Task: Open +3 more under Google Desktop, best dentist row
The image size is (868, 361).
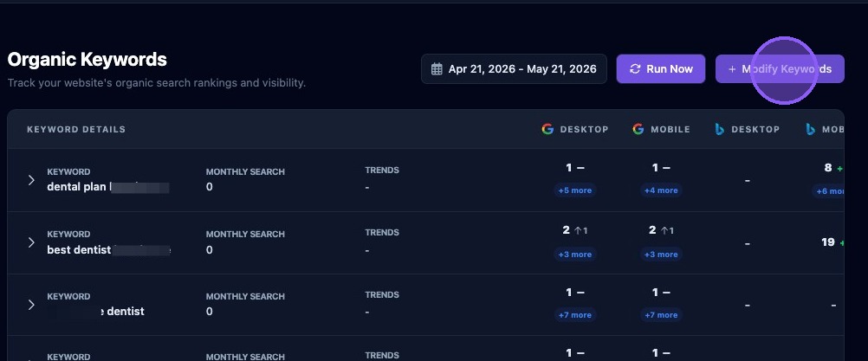Action: (x=574, y=255)
